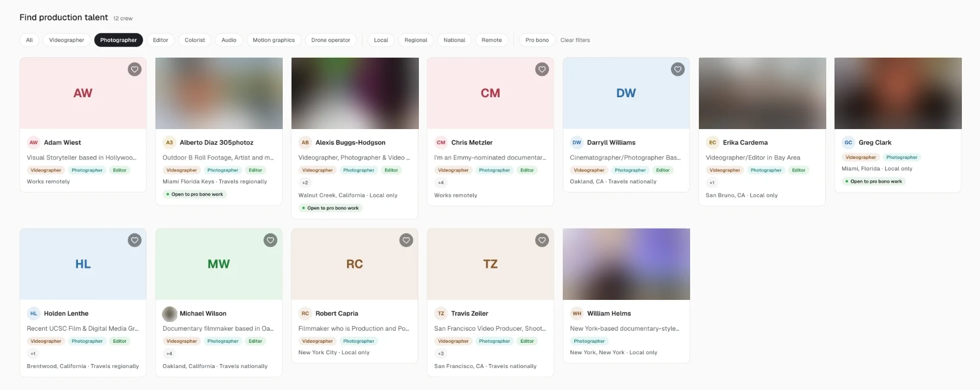Filter by National travel range
Image resolution: width=980 pixels, height=390 pixels.
(x=454, y=40)
